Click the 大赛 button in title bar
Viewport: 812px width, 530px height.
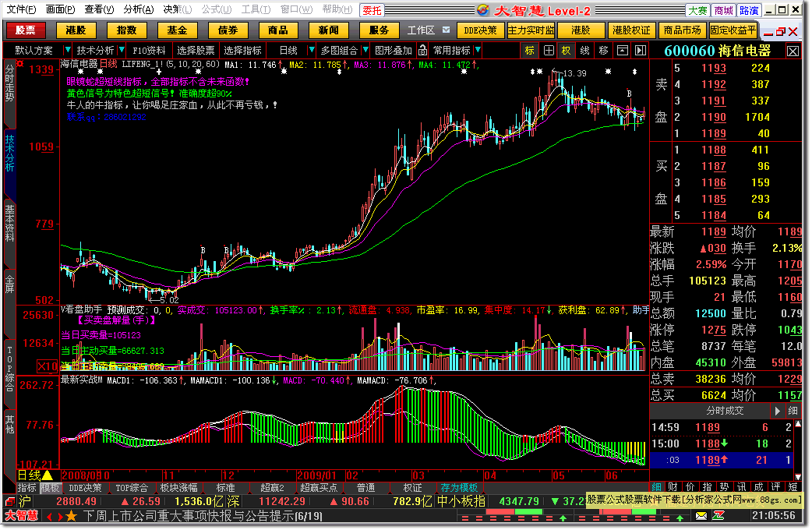click(x=697, y=10)
